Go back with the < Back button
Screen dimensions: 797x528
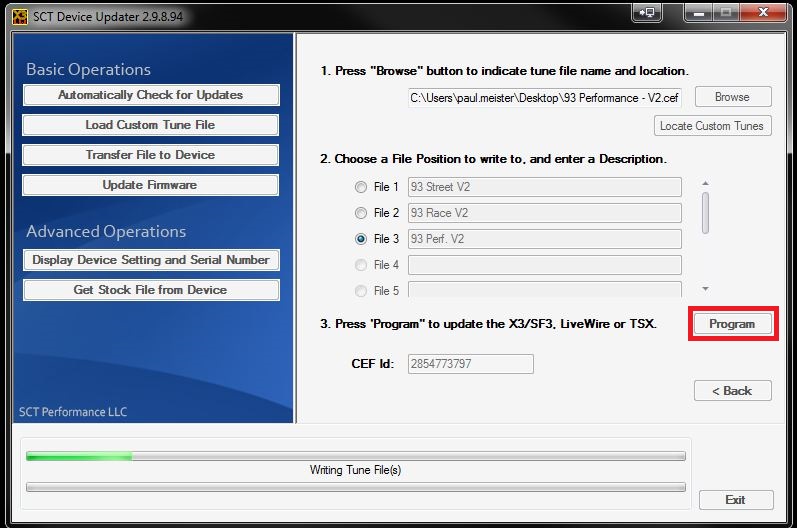[733, 391]
